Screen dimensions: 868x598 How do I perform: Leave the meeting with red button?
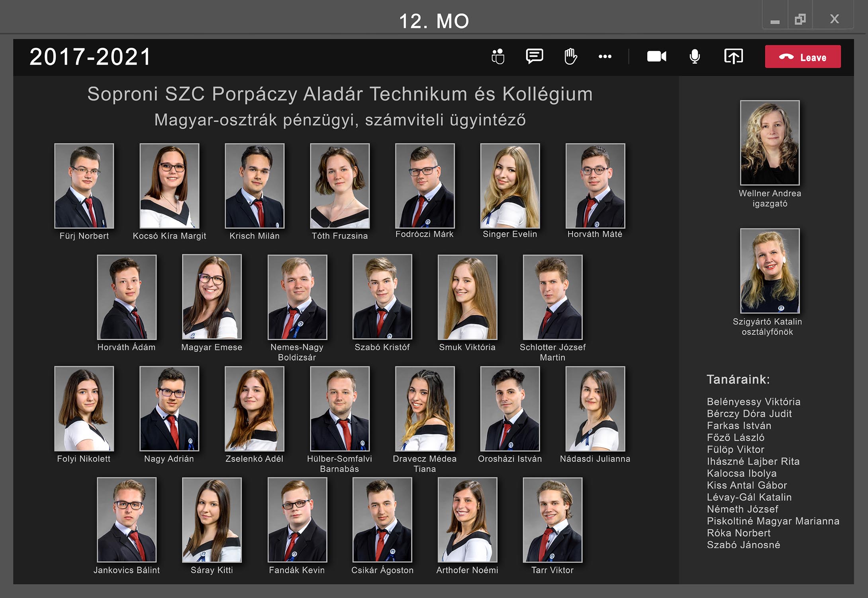pos(803,57)
